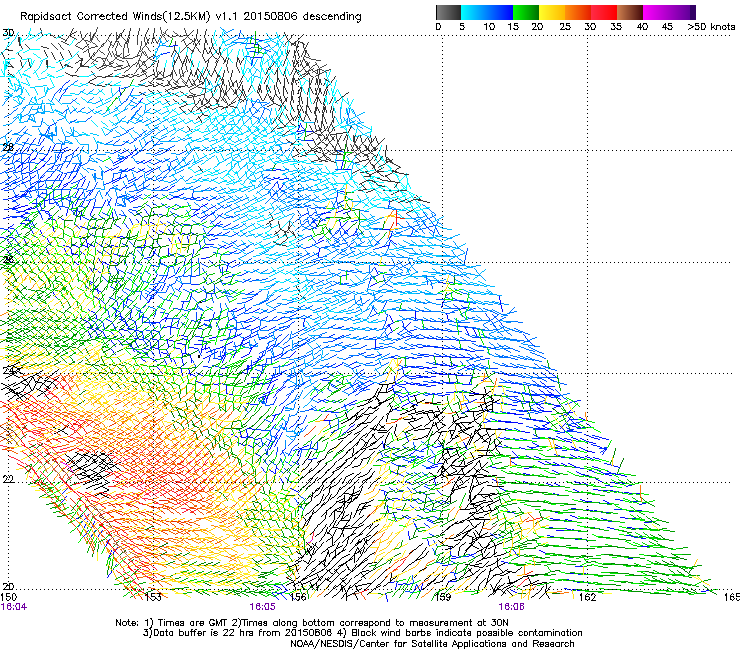Click the purple time stamp '16:05'
Screen dimensions: 740x650
click(x=262, y=607)
